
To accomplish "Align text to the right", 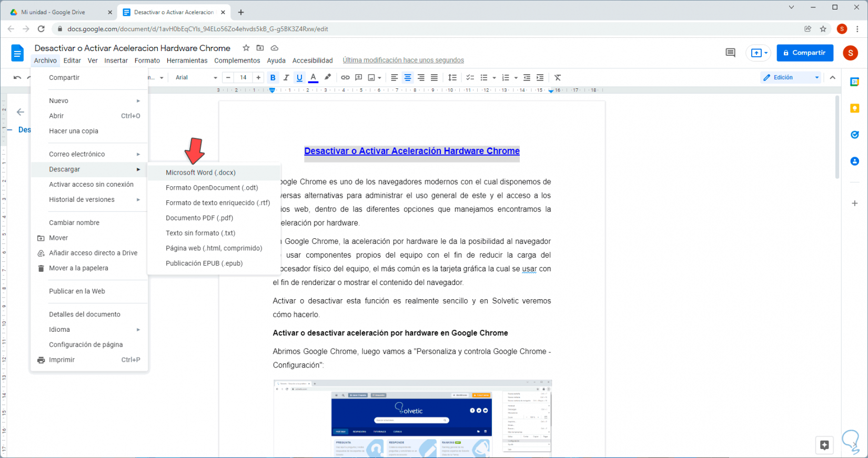I will point(421,78).
